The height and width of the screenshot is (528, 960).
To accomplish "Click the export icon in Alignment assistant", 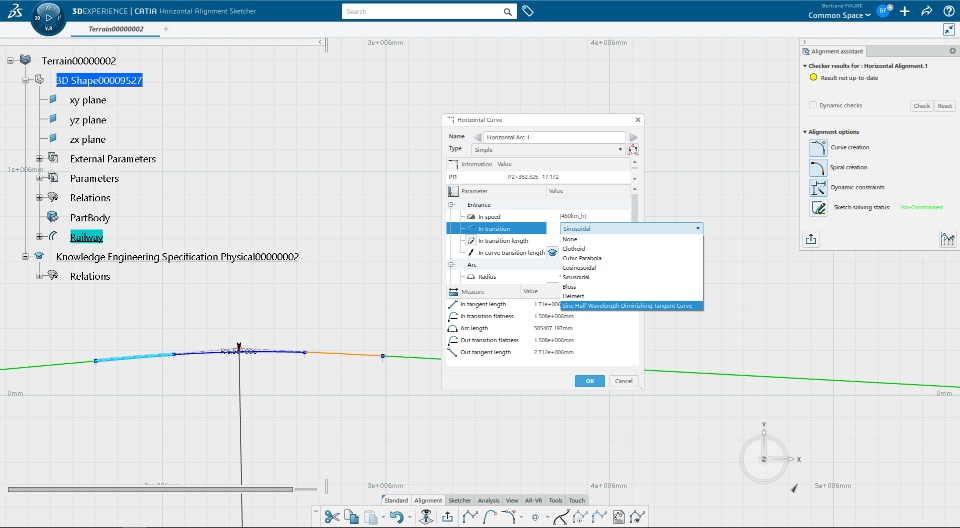I will [811, 239].
